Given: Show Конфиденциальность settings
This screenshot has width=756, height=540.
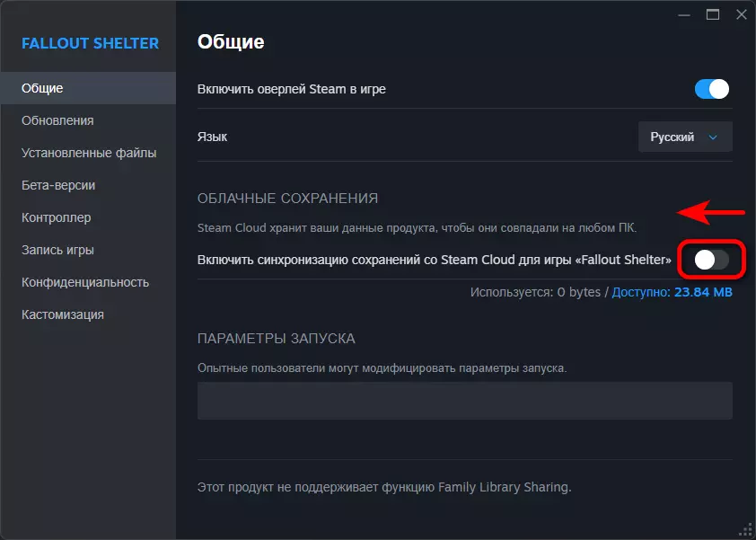Looking at the screenshot, I should click(x=84, y=282).
